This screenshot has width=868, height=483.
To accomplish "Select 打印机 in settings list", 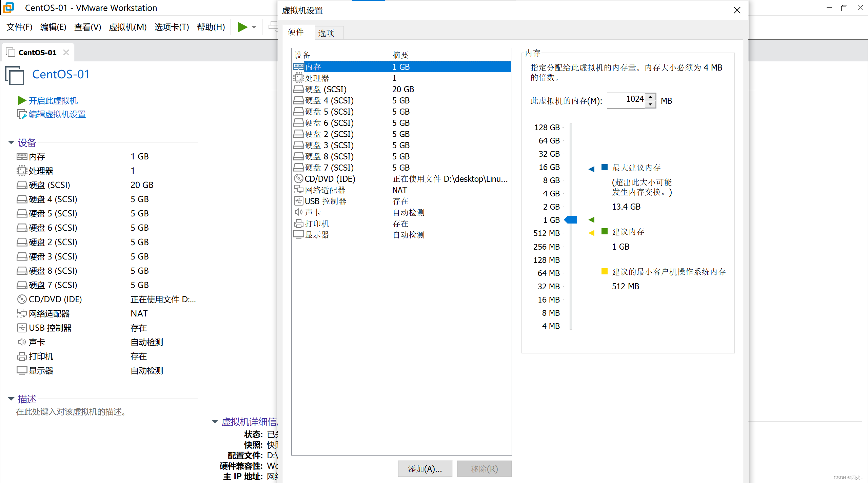I will pos(401,224).
